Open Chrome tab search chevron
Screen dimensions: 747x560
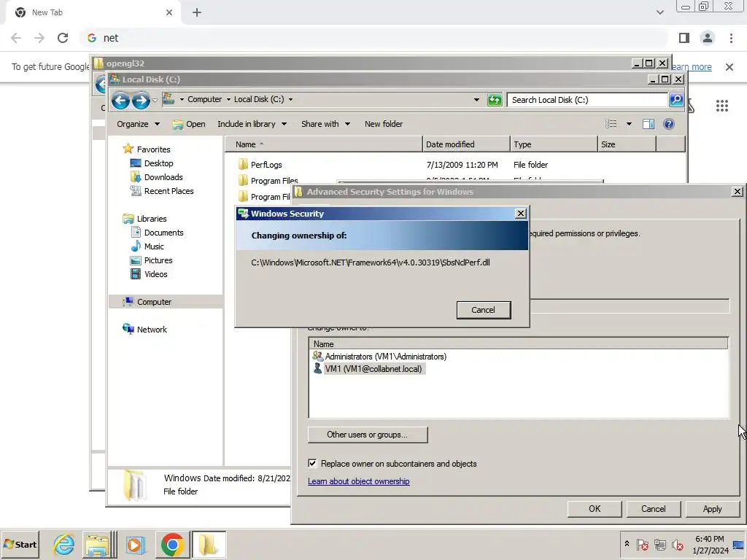(x=659, y=12)
